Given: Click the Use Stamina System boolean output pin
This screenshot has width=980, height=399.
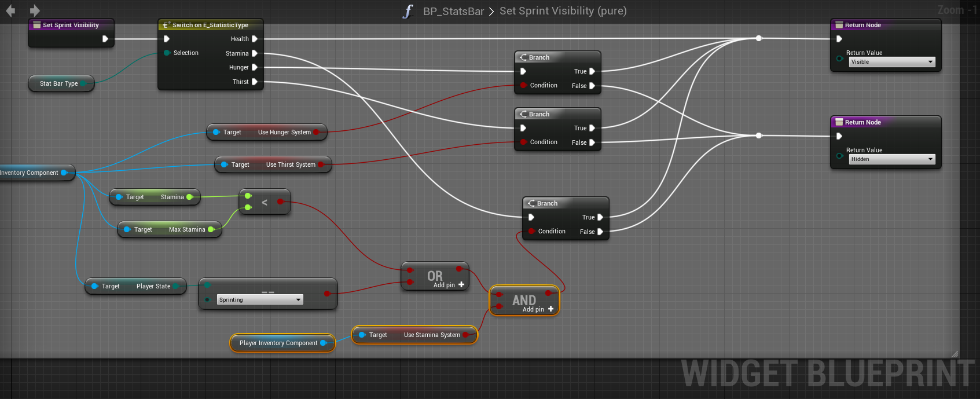Looking at the screenshot, I should pos(466,335).
